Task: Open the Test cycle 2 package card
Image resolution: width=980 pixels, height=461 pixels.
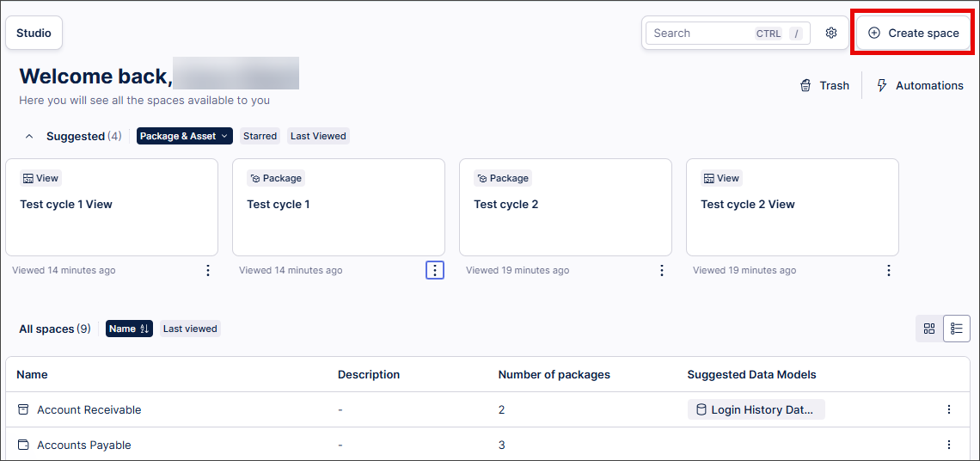Action: [566, 207]
